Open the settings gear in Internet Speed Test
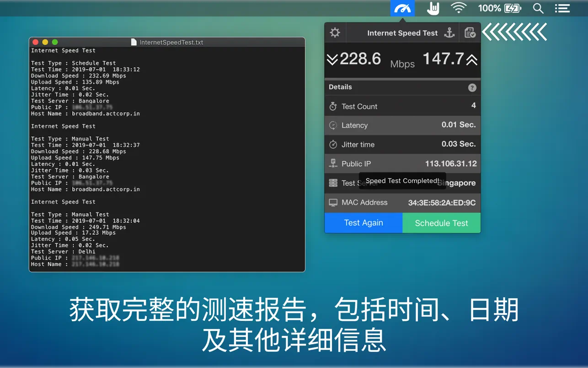Viewport: 588px width, 368px height. [x=335, y=32]
